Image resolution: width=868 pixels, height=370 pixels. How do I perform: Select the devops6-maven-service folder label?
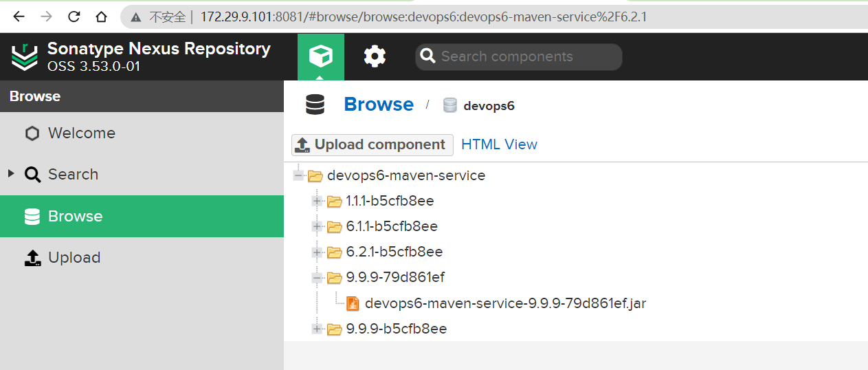pyautogui.click(x=406, y=175)
